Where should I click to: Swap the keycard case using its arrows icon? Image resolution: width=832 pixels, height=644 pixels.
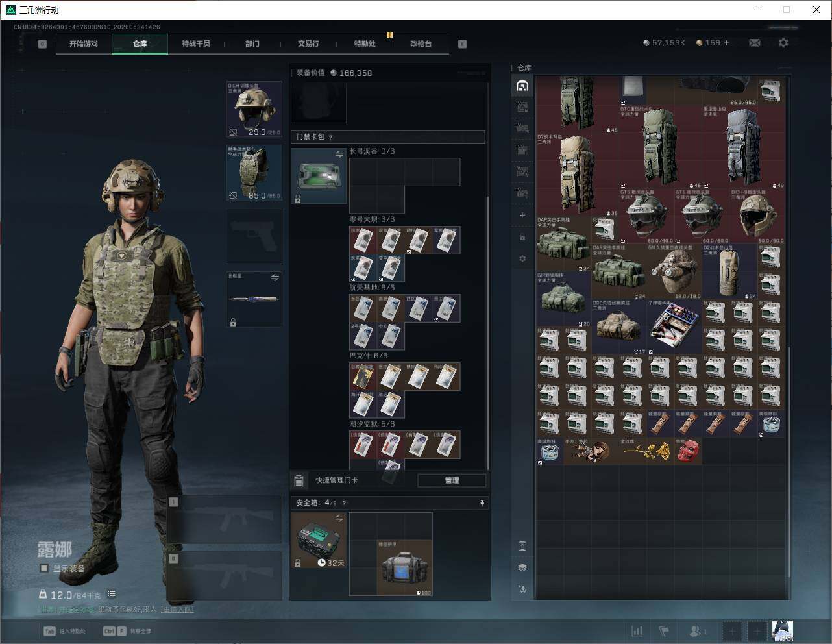pos(339,154)
